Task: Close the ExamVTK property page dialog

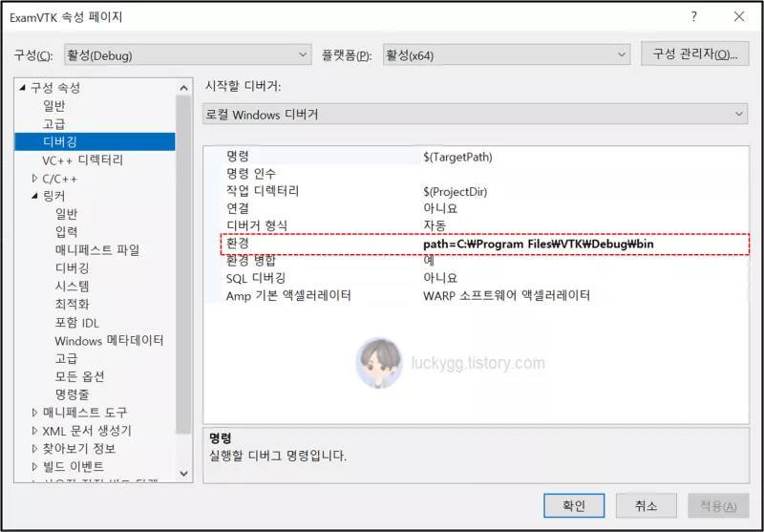Action: [738, 17]
